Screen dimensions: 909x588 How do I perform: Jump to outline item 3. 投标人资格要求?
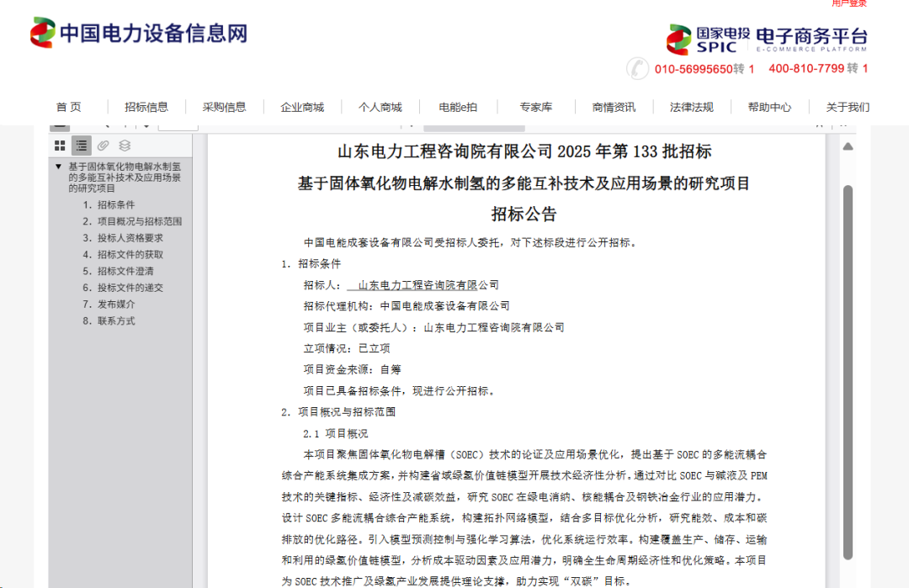[x=123, y=238]
